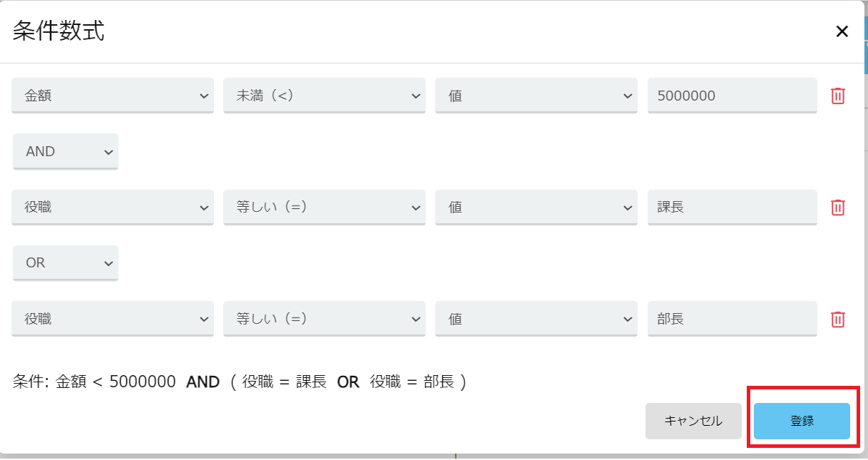Open 等しい（=） operator dropdown in second row
This screenshot has width=868, height=460.
[x=325, y=208]
